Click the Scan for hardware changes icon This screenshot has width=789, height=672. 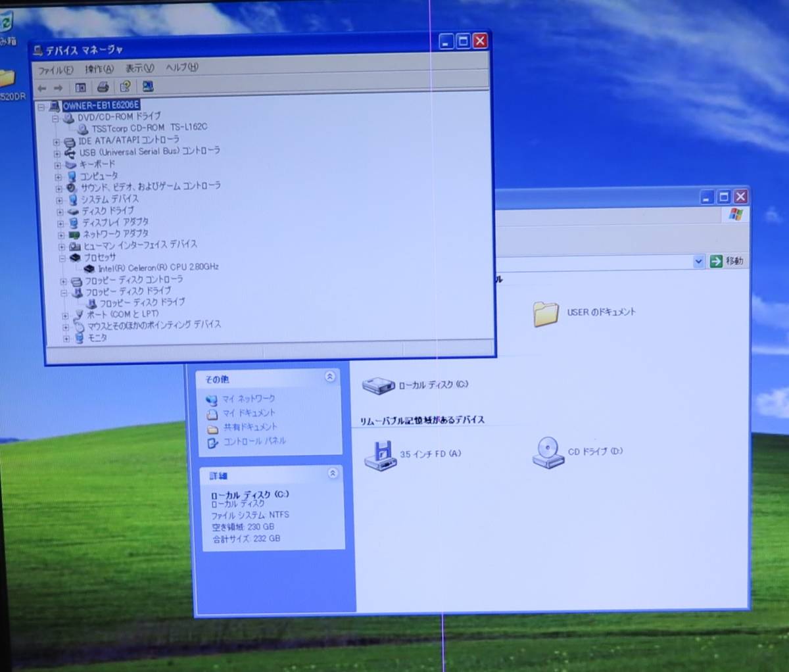148,86
